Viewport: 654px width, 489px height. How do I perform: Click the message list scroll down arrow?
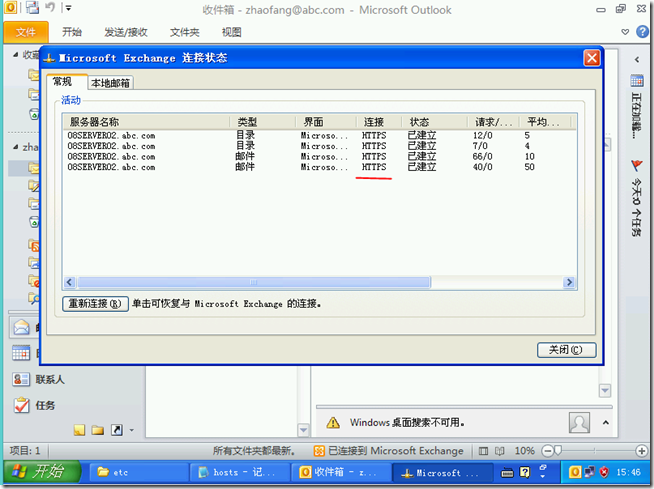pyautogui.click(x=304, y=430)
